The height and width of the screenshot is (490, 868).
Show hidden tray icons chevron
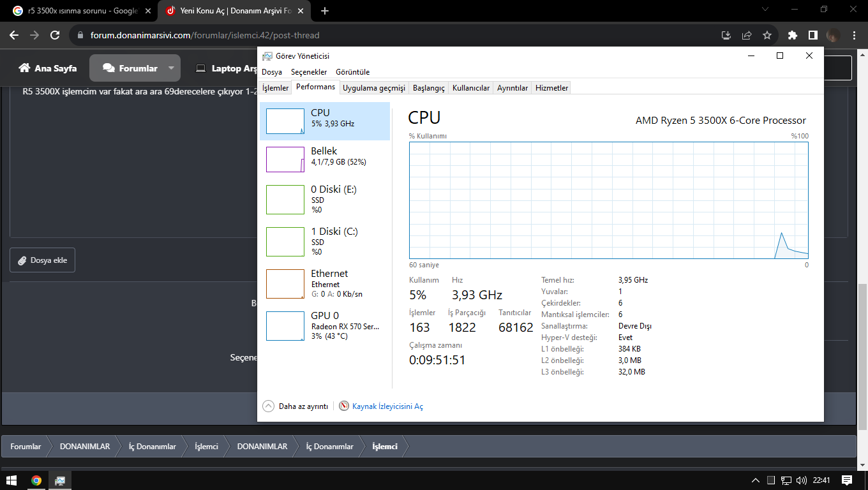click(x=756, y=480)
